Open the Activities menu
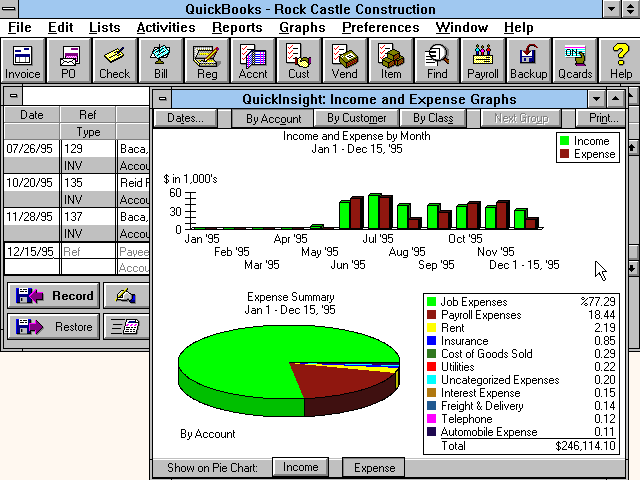 (x=166, y=27)
